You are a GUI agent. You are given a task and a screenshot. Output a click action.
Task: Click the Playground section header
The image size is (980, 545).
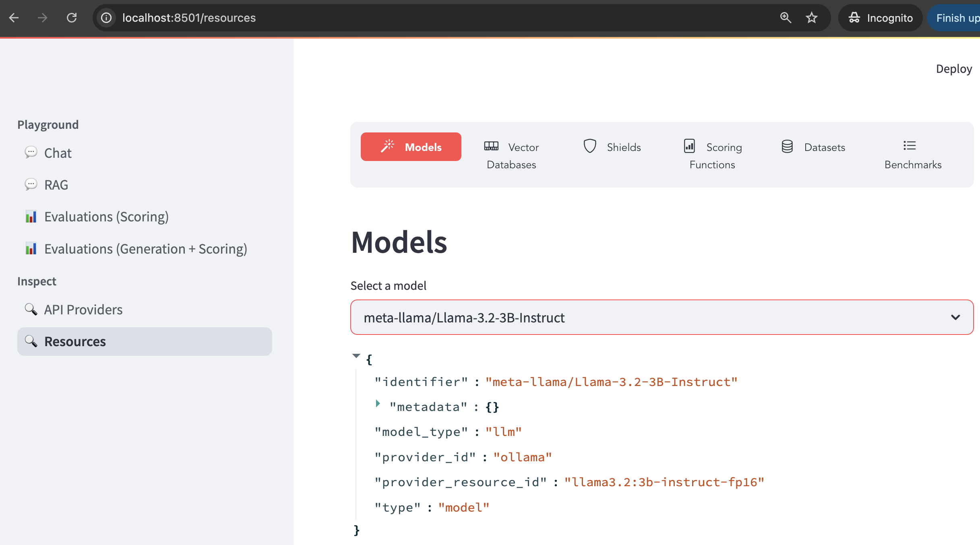coord(48,125)
